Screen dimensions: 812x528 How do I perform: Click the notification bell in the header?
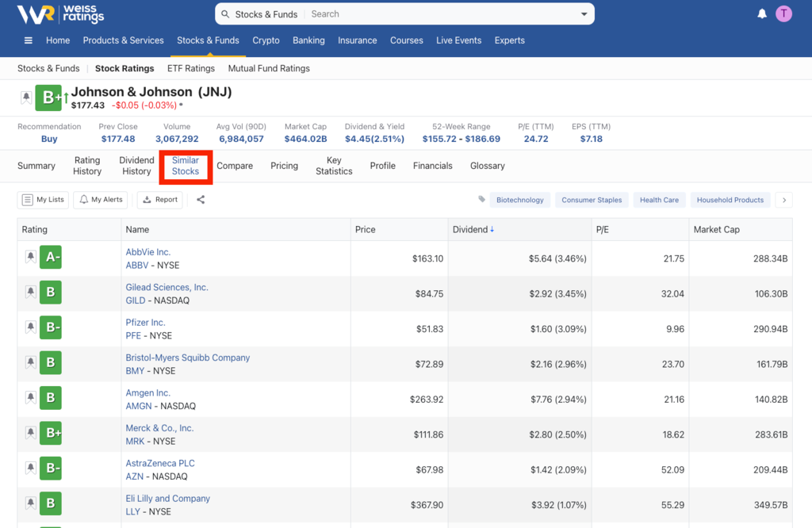[762, 13]
